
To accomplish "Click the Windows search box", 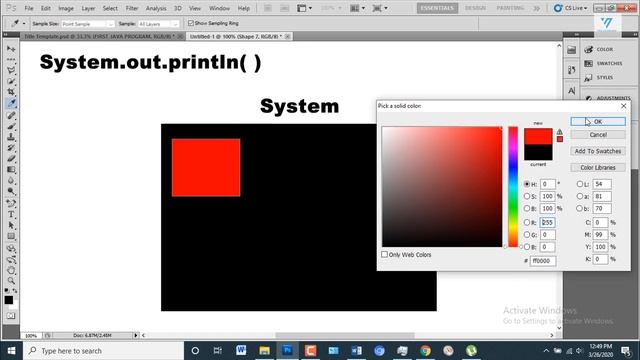I will pos(104,351).
